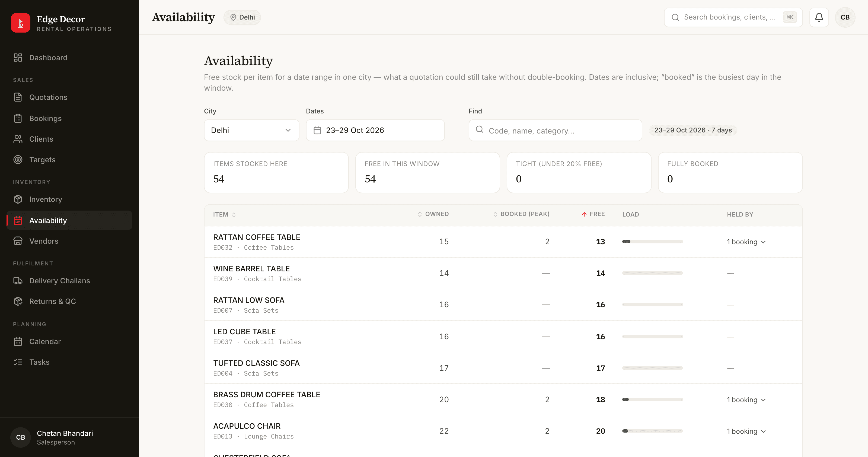
Task: Click the magnifier icon in Find field
Action: tap(480, 129)
